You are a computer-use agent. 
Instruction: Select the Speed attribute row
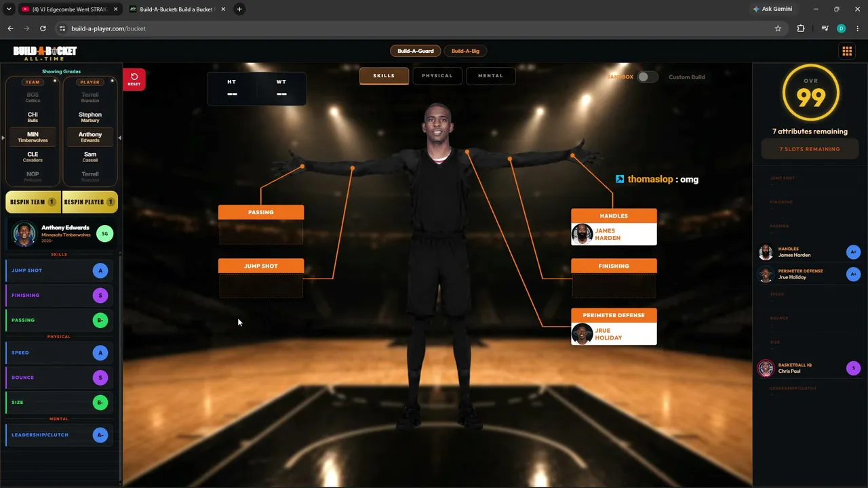(x=60, y=352)
